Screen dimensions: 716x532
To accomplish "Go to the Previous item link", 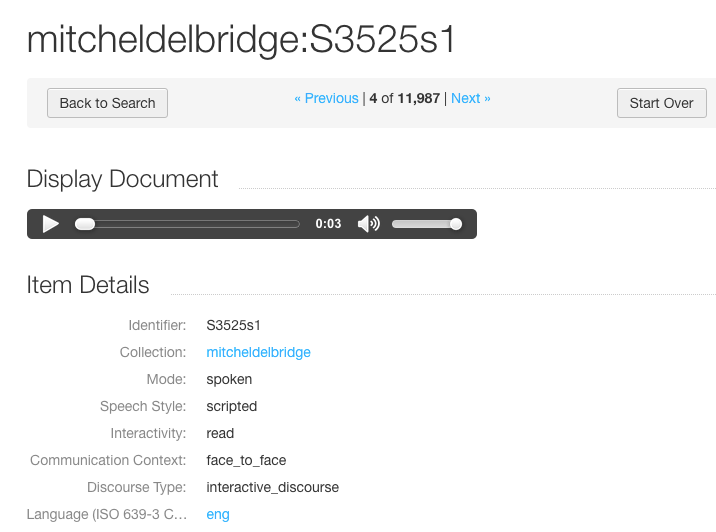I will pos(326,98).
